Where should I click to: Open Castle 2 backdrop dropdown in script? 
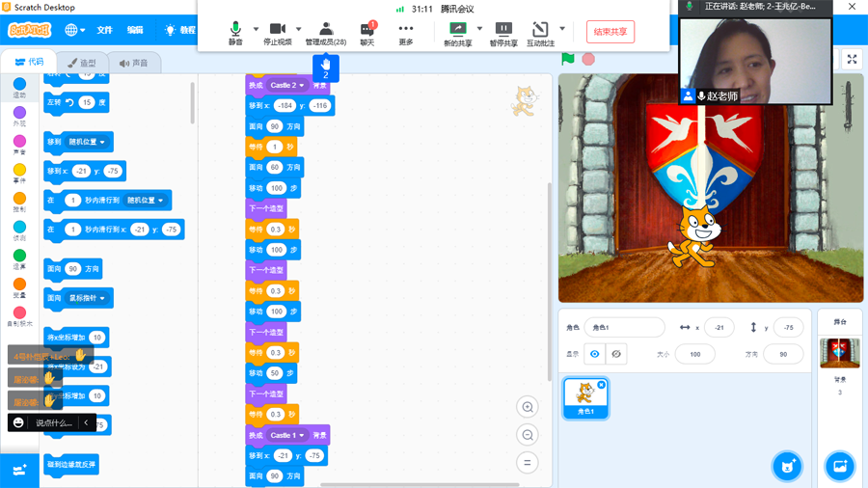point(287,85)
